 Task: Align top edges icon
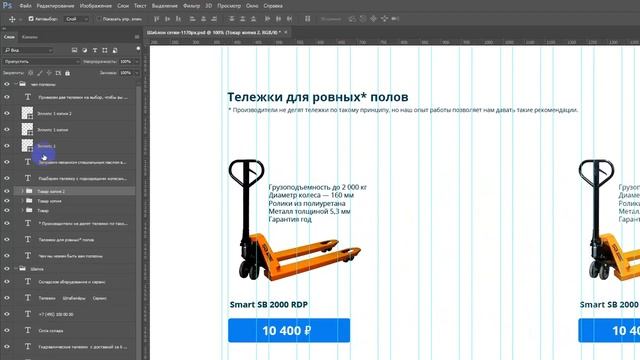pos(156,19)
